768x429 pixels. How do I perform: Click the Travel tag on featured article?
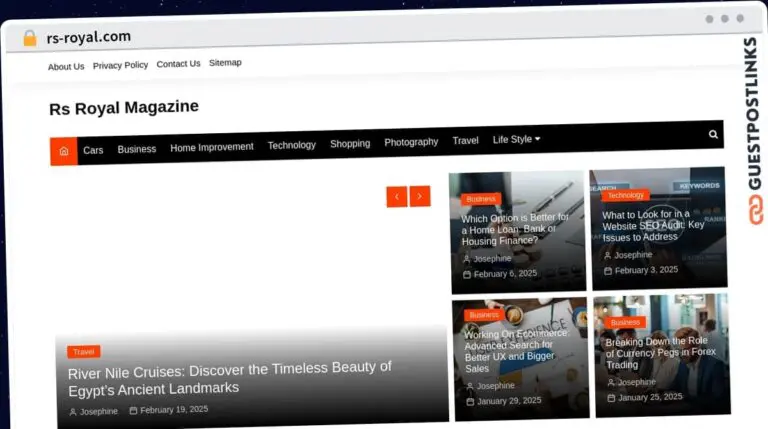coord(84,352)
